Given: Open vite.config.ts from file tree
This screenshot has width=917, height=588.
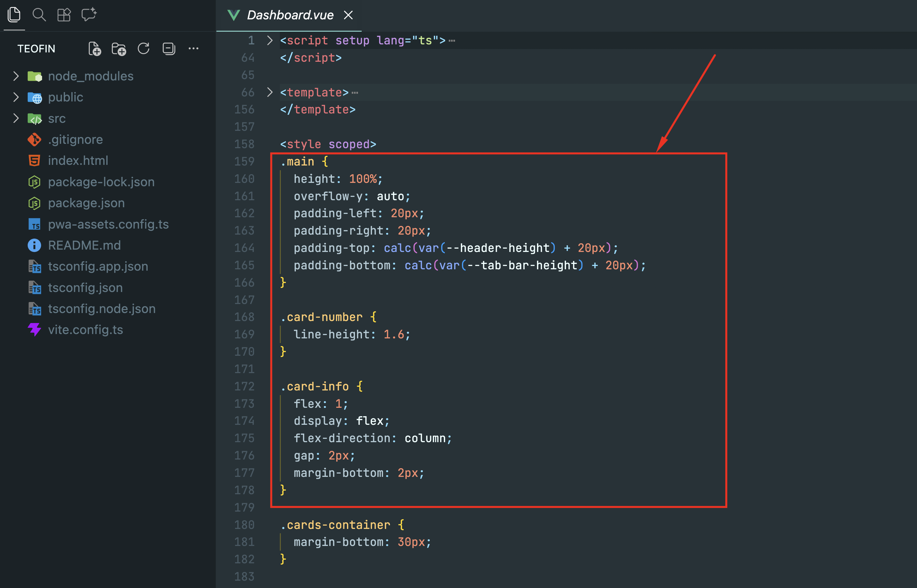Looking at the screenshot, I should (85, 329).
